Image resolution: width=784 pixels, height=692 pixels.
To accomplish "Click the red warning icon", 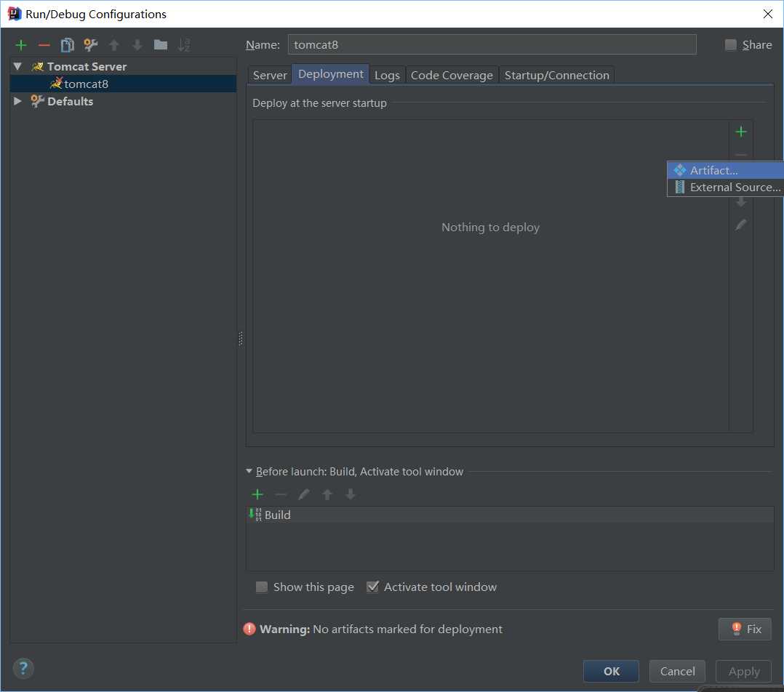I will pyautogui.click(x=249, y=629).
